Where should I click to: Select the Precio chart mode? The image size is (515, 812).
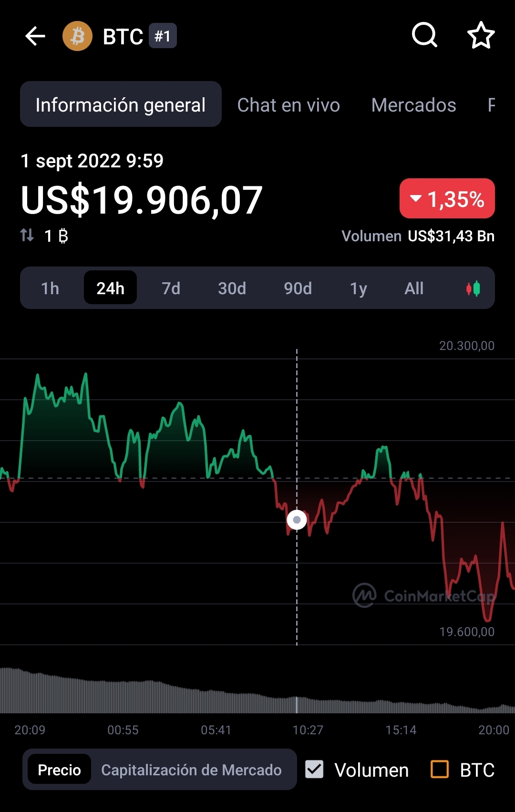(59, 770)
